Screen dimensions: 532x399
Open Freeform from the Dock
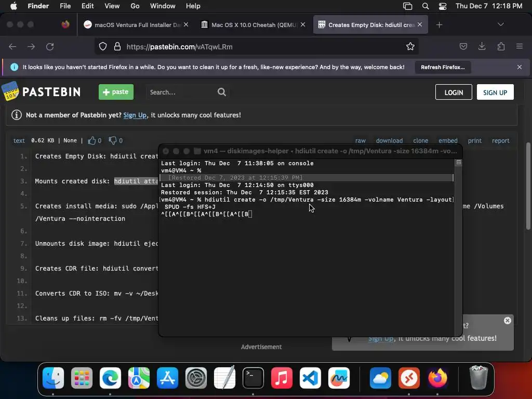pos(339,378)
